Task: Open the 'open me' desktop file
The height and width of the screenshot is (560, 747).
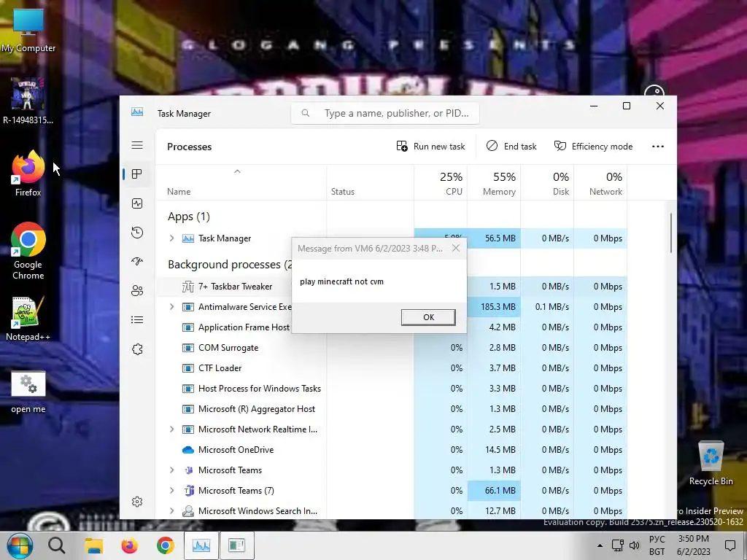Action: [28, 392]
